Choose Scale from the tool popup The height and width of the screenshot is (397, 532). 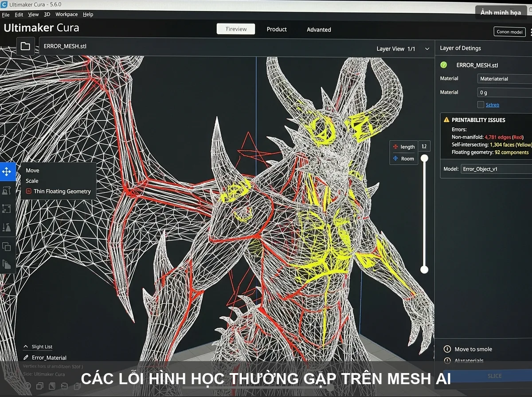click(32, 181)
